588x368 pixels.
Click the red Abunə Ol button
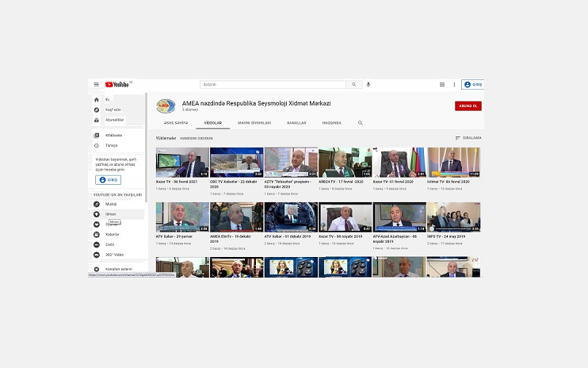pyautogui.click(x=468, y=105)
